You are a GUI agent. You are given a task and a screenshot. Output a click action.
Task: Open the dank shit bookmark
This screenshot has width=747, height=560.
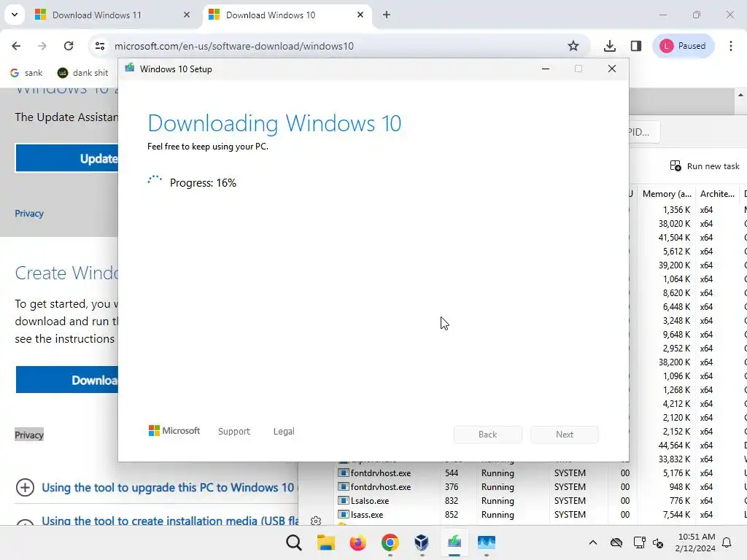83,73
